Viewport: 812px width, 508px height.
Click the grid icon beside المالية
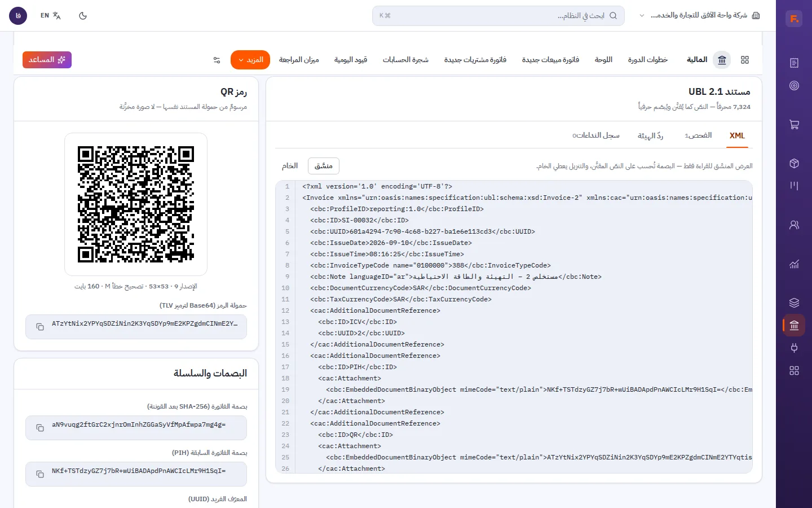pos(745,60)
